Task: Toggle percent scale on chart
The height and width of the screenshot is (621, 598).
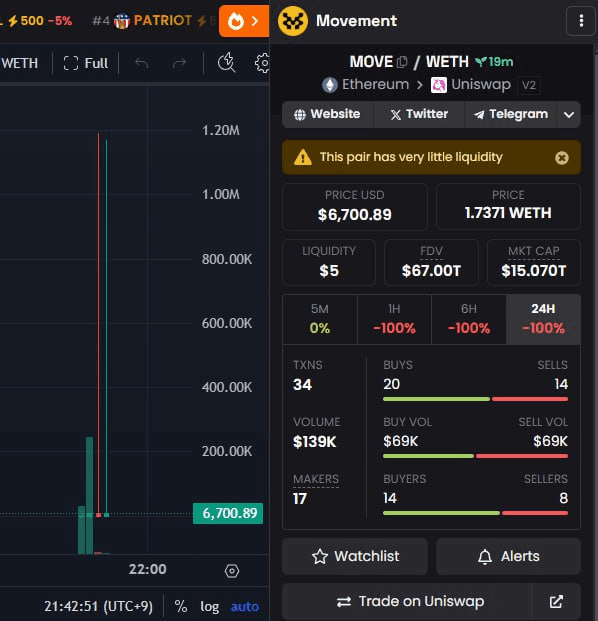Action: click(181, 606)
